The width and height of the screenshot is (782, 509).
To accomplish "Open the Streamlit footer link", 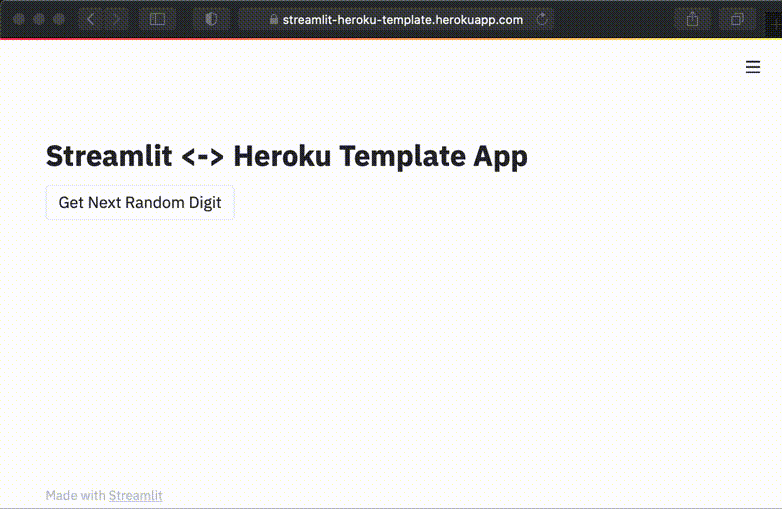I will (135, 495).
